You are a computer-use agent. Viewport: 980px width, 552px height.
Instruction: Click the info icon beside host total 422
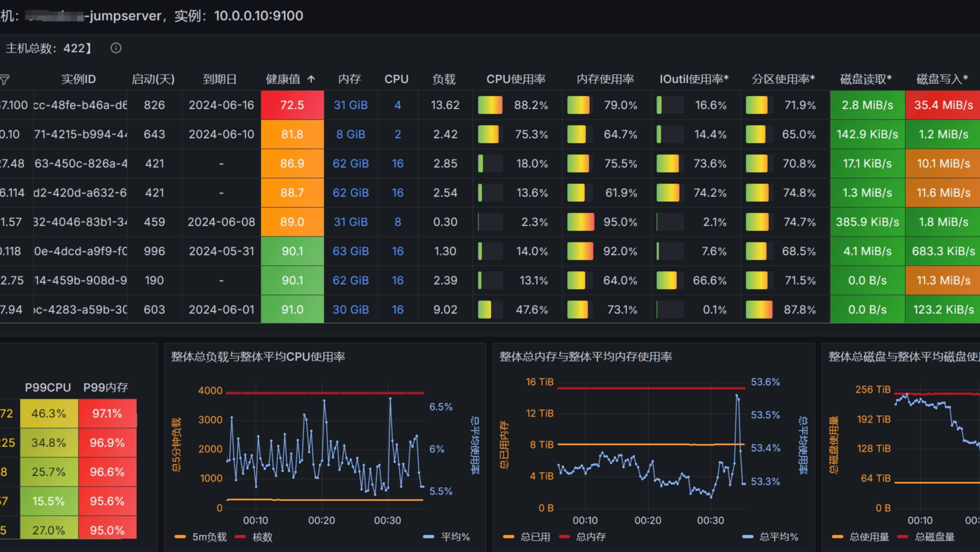[x=116, y=48]
